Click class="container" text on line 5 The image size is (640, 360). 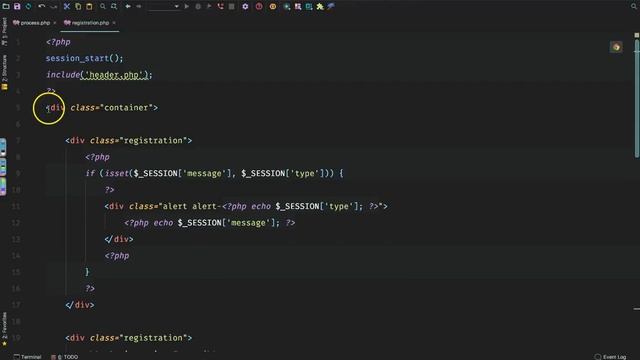pyautogui.click(x=112, y=108)
